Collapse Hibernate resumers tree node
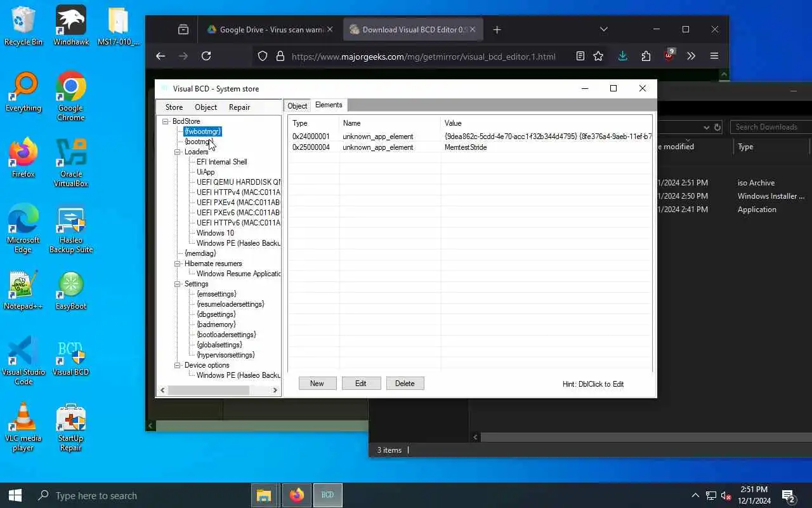 pos(178,264)
